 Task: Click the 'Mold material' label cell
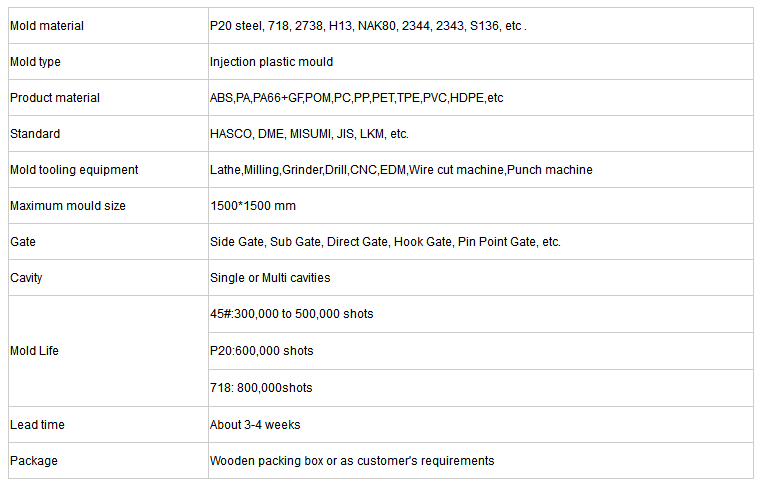tap(108, 26)
